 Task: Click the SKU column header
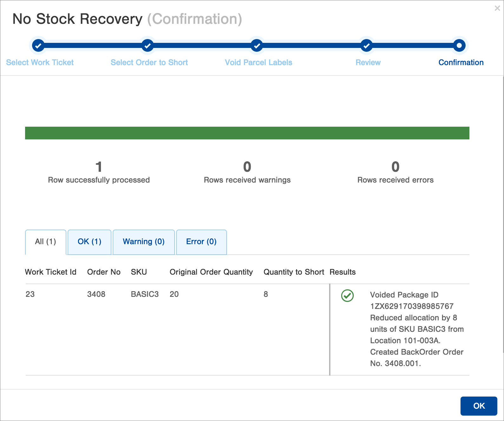click(139, 272)
